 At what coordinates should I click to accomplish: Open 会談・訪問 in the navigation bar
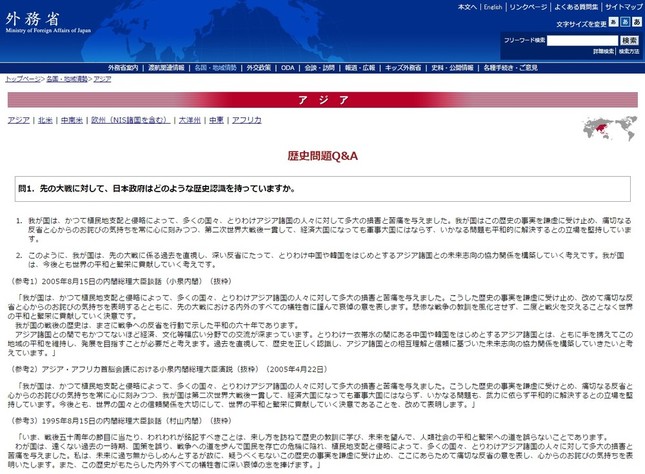pyautogui.click(x=320, y=68)
